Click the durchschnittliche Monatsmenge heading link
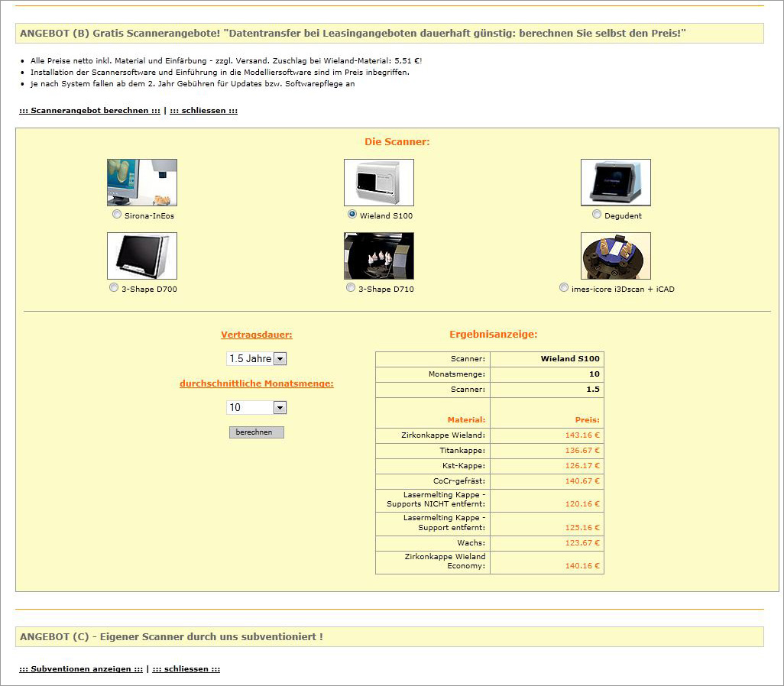 [257, 383]
